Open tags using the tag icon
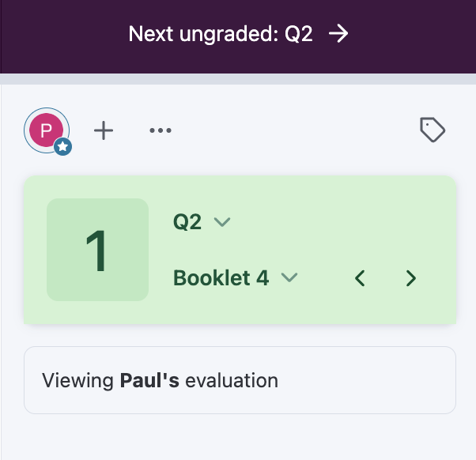This screenshot has height=460, width=476. click(x=433, y=130)
